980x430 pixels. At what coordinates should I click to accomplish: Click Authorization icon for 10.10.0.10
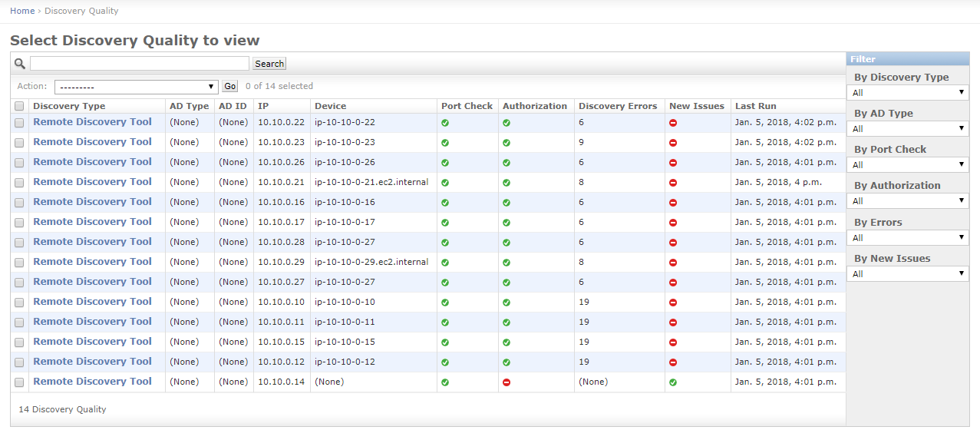coord(506,303)
